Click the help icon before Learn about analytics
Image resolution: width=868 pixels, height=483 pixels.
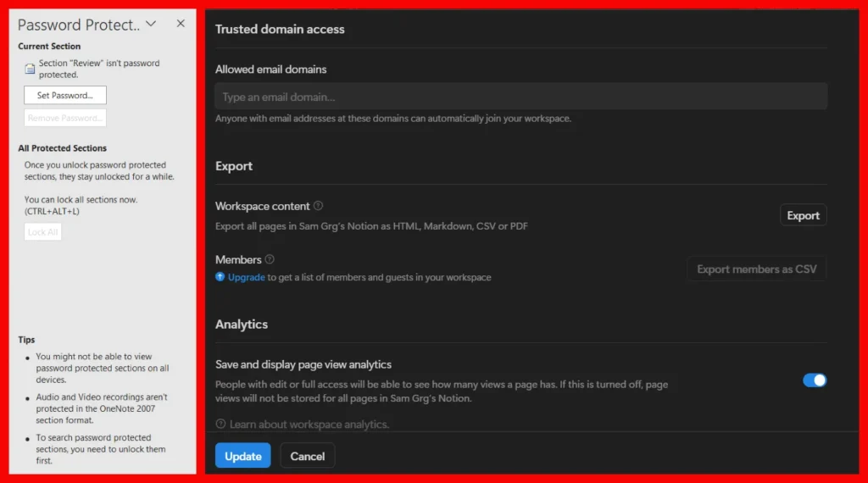pos(220,424)
